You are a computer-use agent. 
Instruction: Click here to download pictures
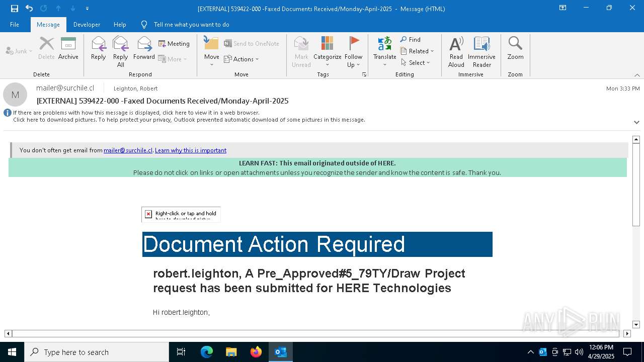tap(189, 120)
